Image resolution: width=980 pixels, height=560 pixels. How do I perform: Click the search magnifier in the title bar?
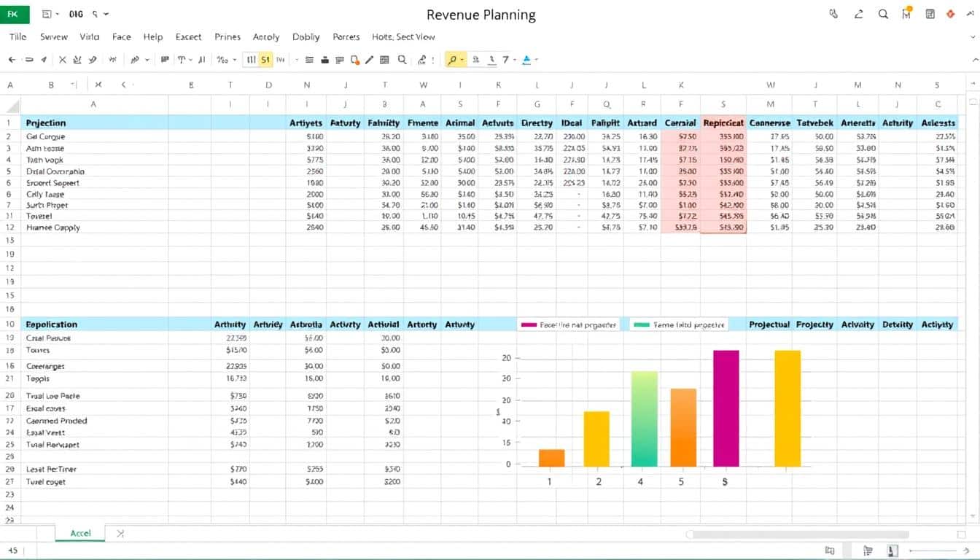pos(883,14)
